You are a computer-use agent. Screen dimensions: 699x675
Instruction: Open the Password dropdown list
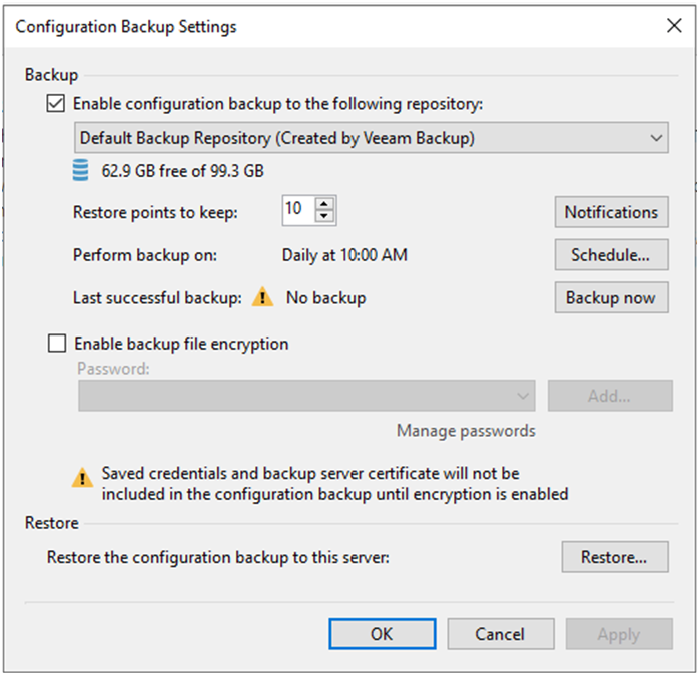click(307, 396)
